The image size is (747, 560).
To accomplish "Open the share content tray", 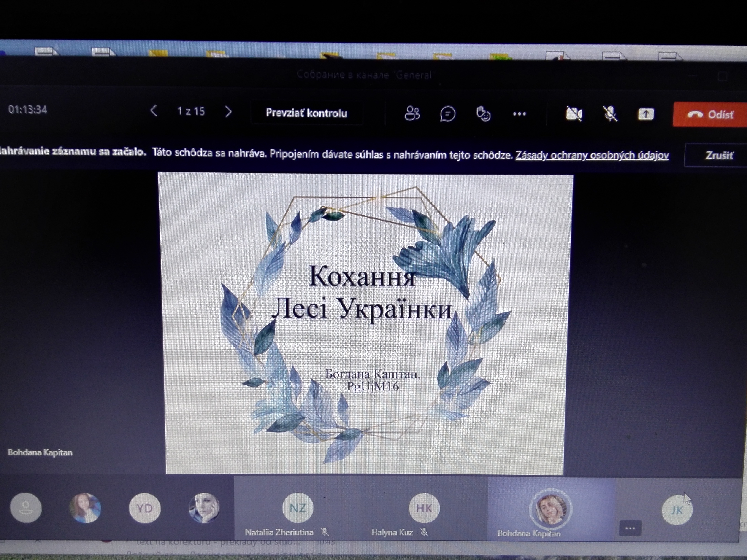I will tap(646, 114).
